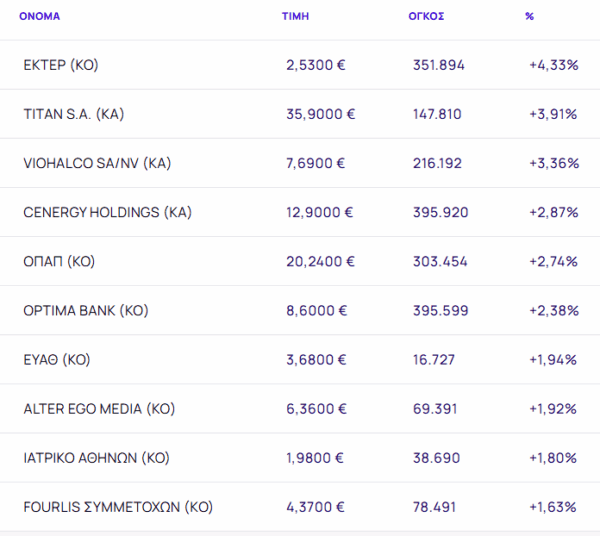
Task: Click the 35,9000 € price of TITAN
Action: point(320,114)
